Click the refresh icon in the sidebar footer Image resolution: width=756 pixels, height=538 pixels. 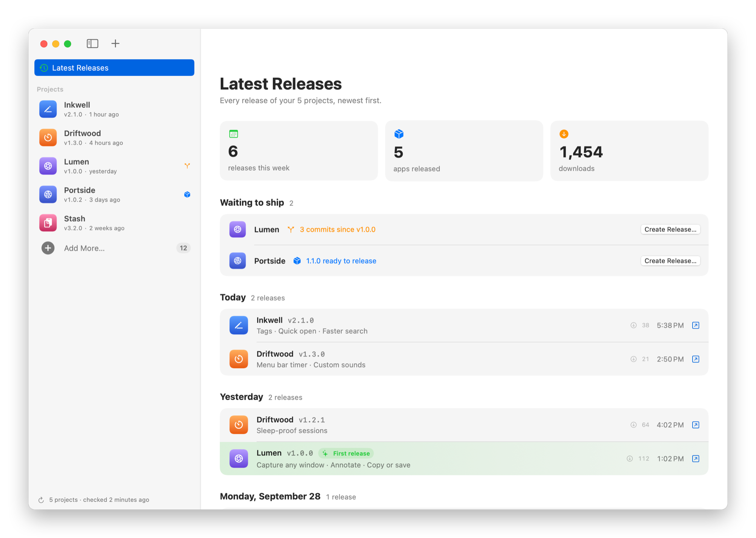(x=41, y=500)
